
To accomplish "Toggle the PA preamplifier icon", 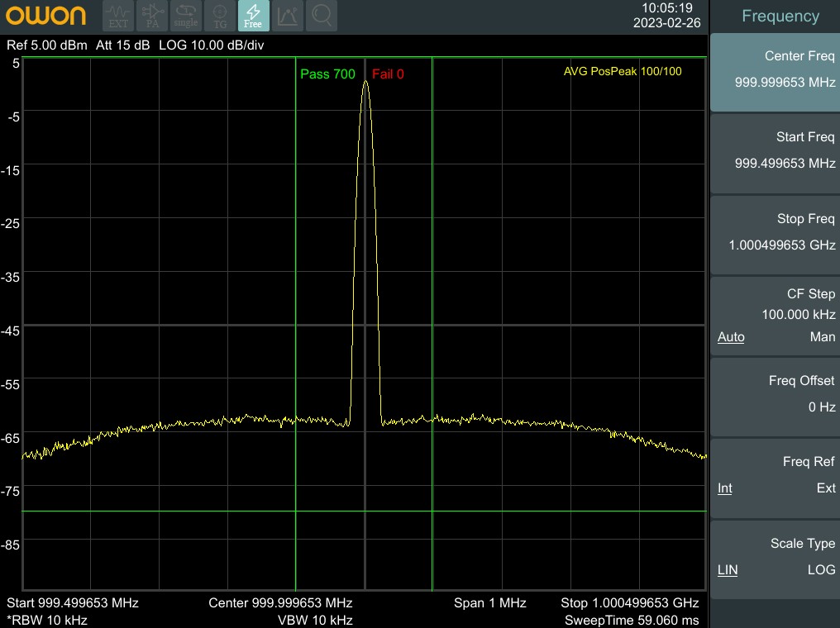I will pos(152,16).
